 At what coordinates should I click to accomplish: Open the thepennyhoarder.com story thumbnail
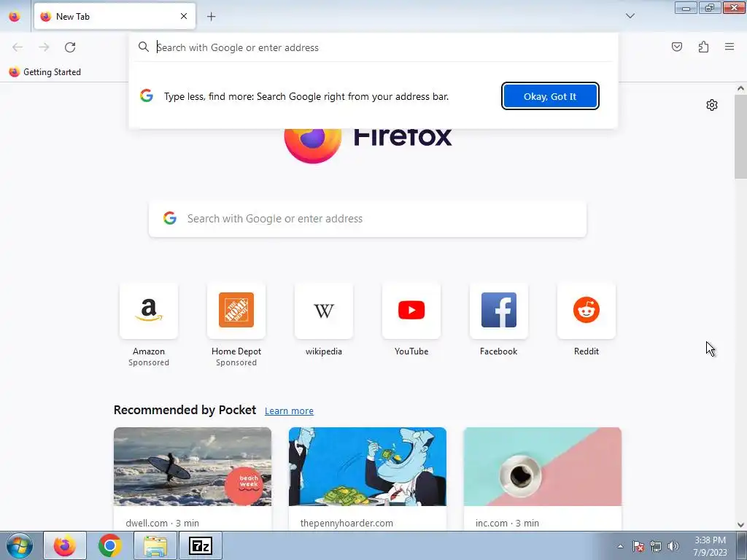click(368, 467)
